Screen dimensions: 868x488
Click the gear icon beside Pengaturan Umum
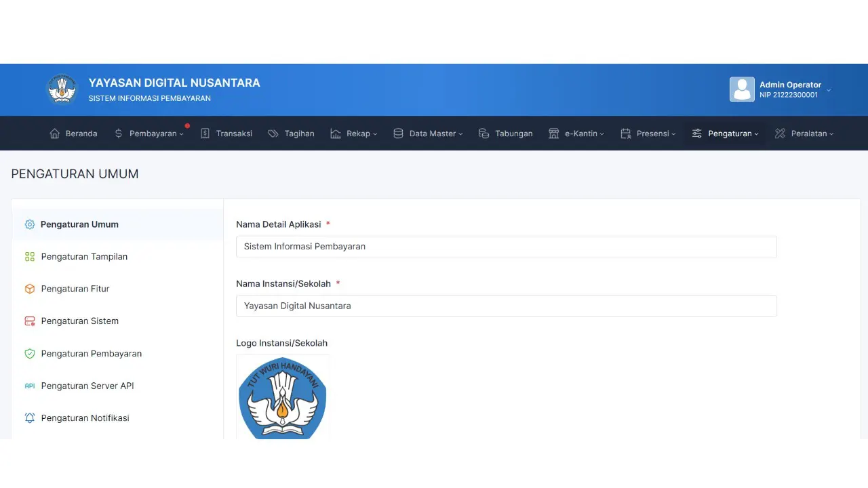coord(30,224)
